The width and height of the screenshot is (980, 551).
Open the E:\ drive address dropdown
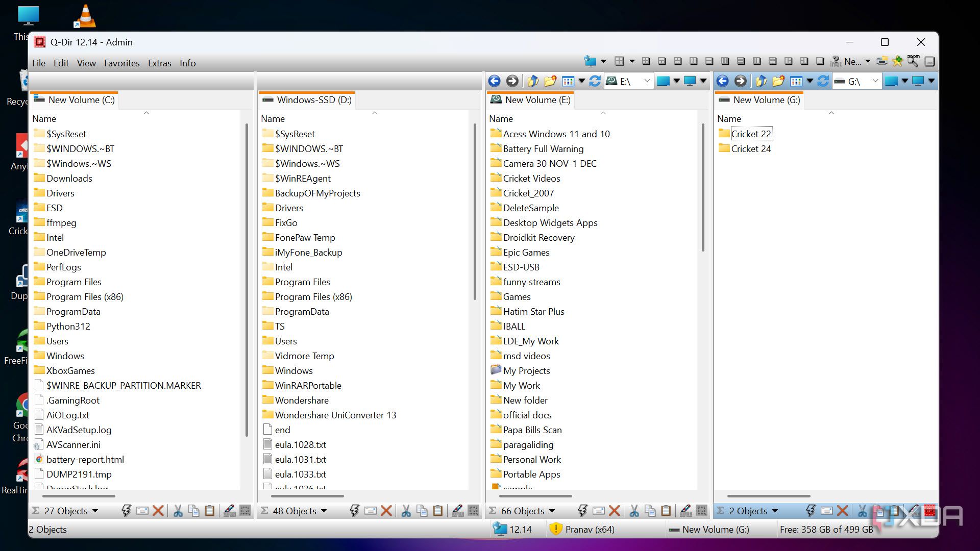647,81
